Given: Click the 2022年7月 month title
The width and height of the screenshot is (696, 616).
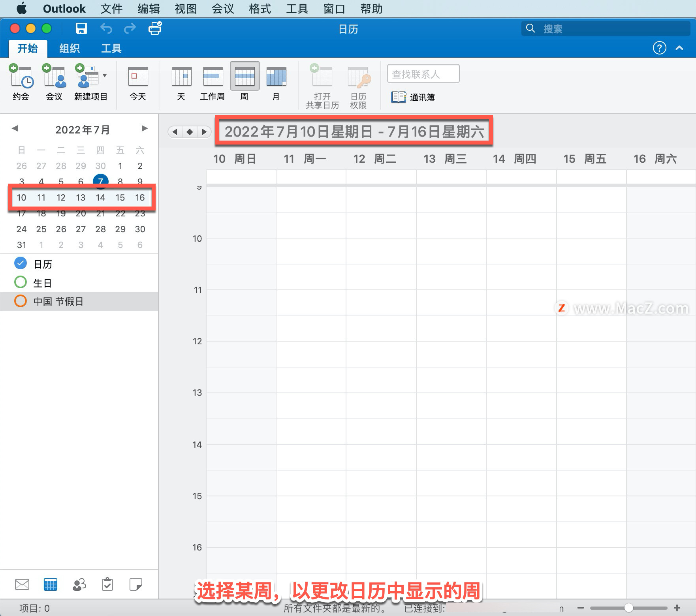Looking at the screenshot, I should 82,130.
